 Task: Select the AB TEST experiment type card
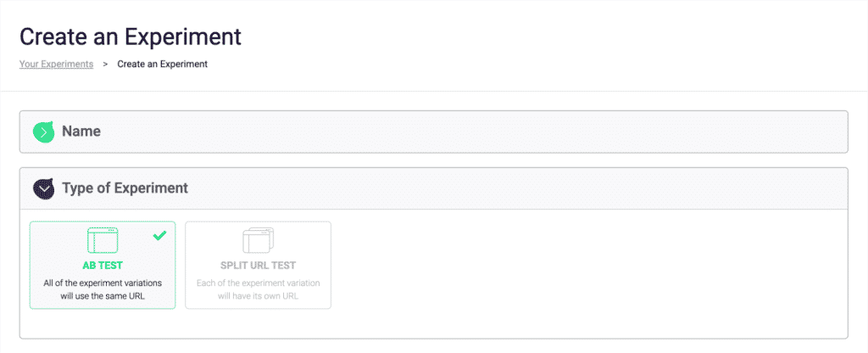point(103,265)
